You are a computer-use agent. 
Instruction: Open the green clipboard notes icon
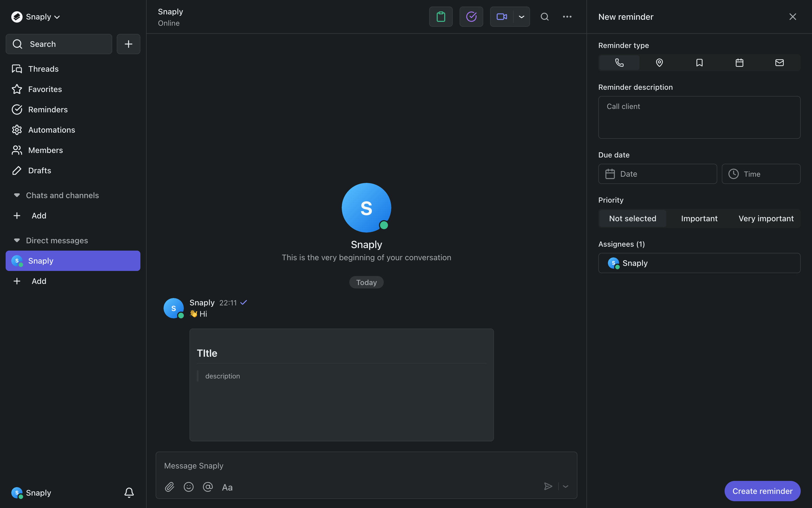click(x=441, y=16)
